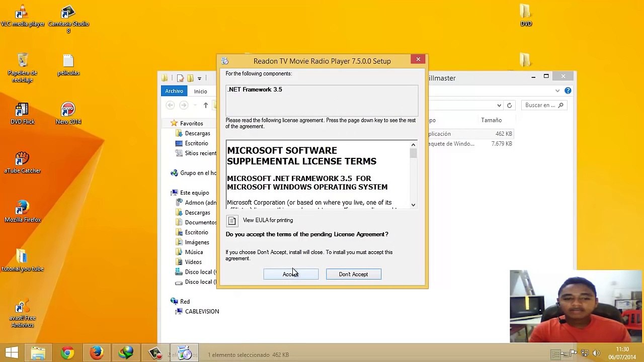Click the EULA document icon

(x=232, y=220)
